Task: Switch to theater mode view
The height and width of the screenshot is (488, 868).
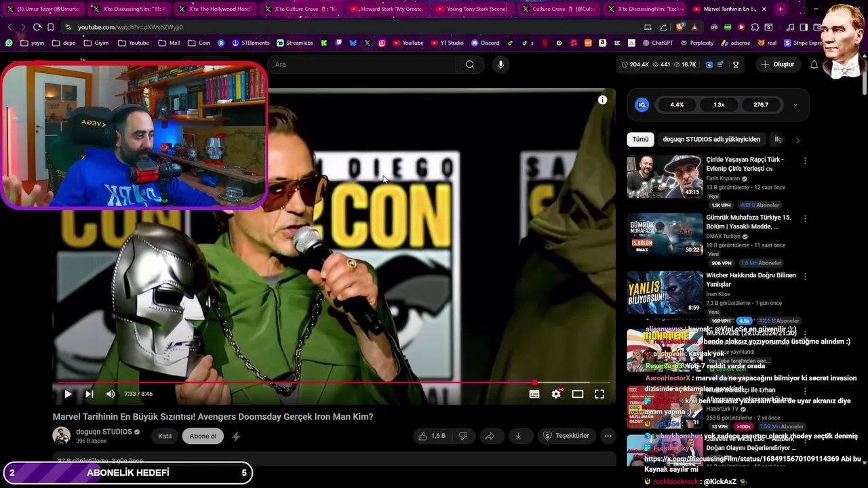Action: pos(578,394)
